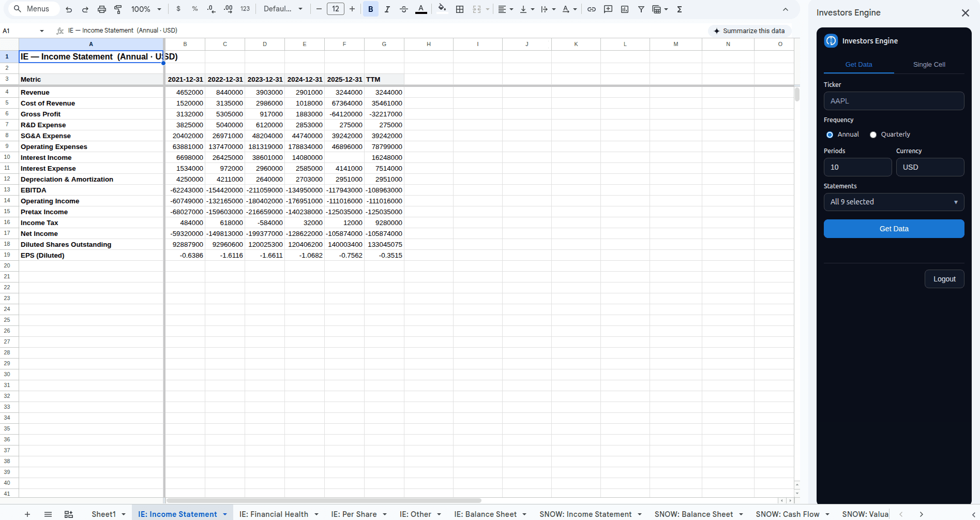This screenshot has height=520, width=980.
Task: Open the Menus search box
Action: click(x=34, y=9)
